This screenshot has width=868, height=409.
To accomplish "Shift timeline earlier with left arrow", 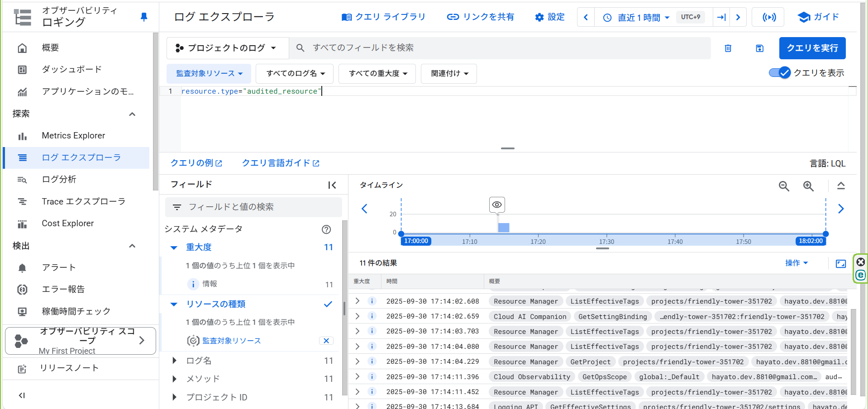I will click(x=364, y=209).
